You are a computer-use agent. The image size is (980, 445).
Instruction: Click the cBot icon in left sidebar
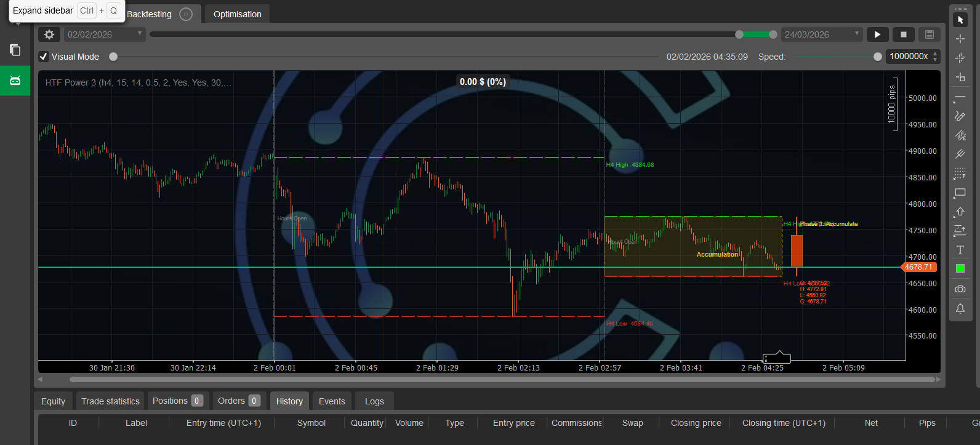(15, 81)
